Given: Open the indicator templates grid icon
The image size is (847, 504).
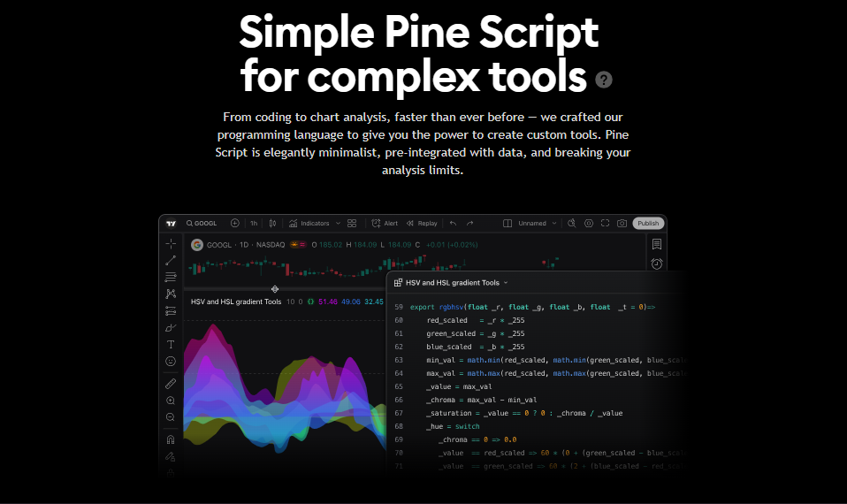Looking at the screenshot, I should [x=352, y=223].
